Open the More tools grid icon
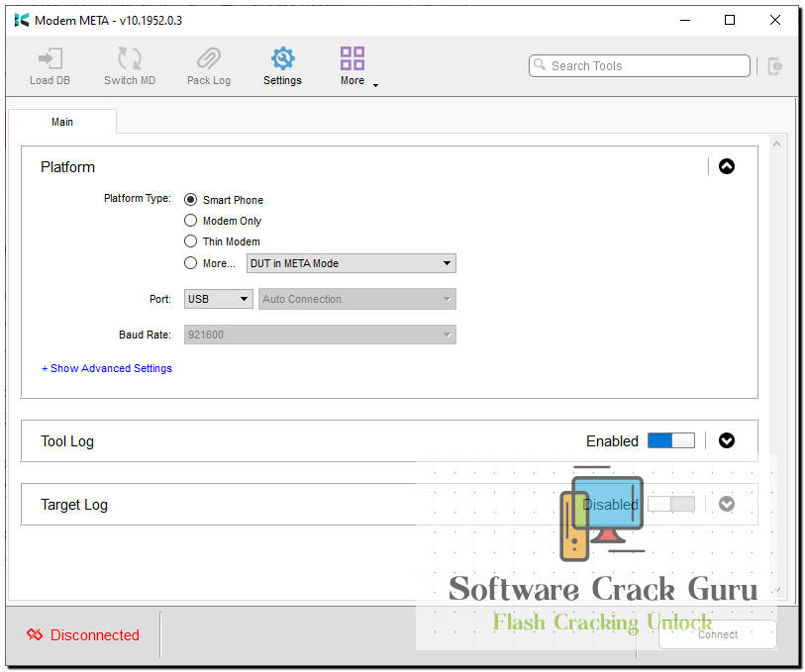Screen dimensions: 805x672 click(x=352, y=58)
